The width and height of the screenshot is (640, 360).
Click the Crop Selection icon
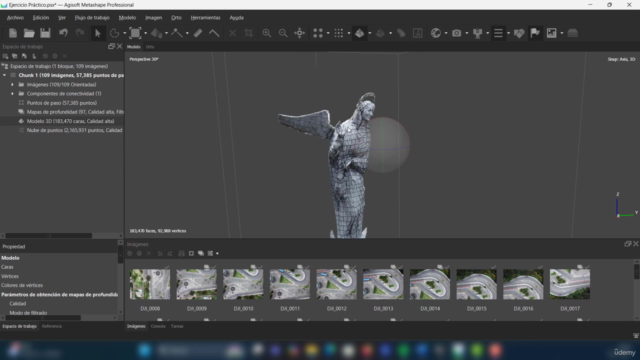[x=249, y=33]
